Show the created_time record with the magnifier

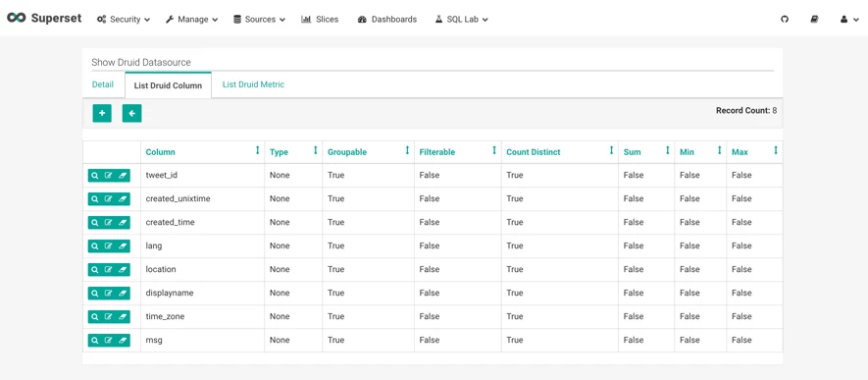click(95, 222)
